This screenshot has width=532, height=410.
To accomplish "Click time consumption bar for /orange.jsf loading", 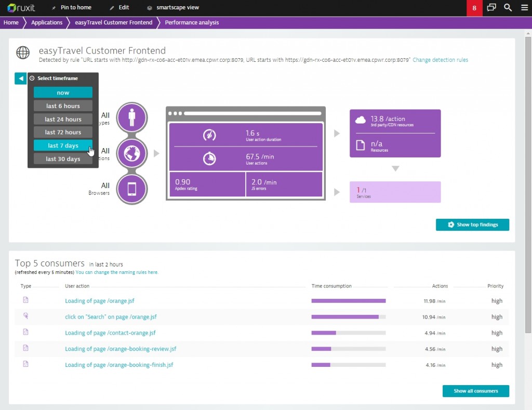I will (349, 301).
